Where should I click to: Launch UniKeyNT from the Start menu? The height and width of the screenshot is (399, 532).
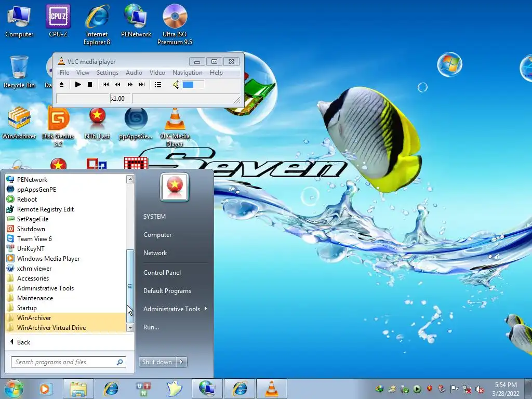click(65, 249)
